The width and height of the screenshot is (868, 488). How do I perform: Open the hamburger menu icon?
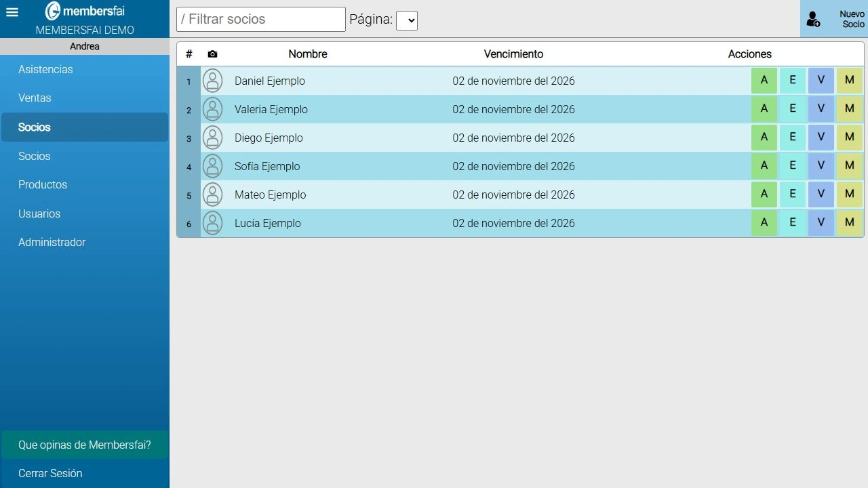pyautogui.click(x=12, y=12)
